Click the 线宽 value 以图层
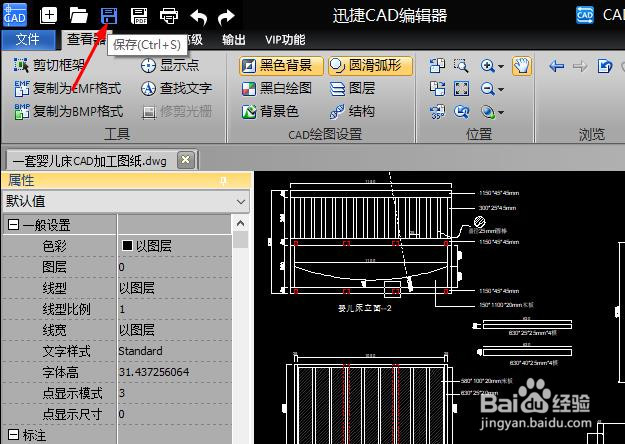625x444 pixels. 175,330
